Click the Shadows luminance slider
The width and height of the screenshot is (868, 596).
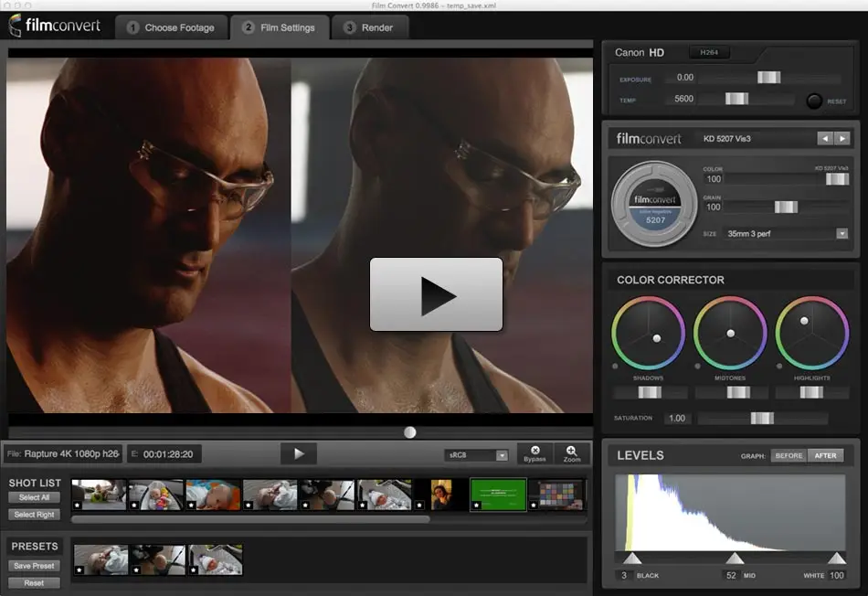click(x=650, y=392)
